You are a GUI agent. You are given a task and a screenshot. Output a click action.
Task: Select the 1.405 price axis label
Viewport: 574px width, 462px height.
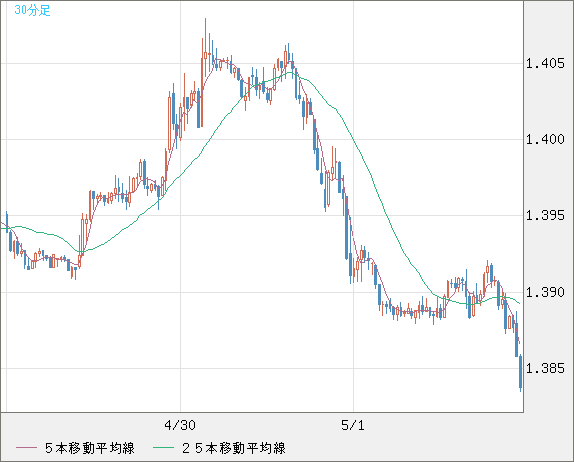[x=545, y=63]
